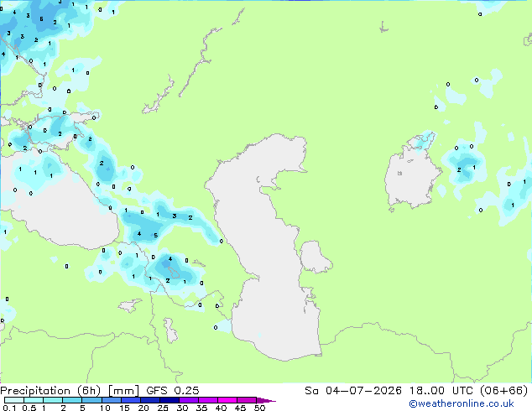Image resolution: width=532 pixels, height=411 pixels.
Task: Click the '0.1' legend scale label
Action: pos(9,408)
